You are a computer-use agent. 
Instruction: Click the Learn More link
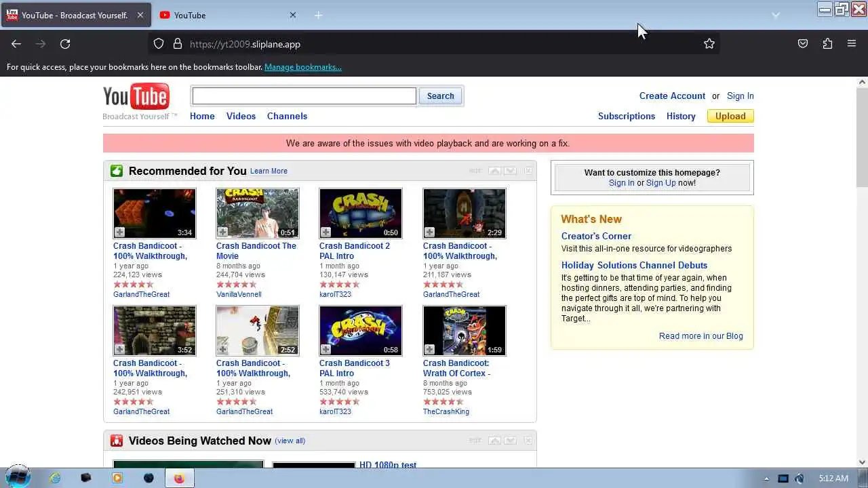tap(269, 171)
